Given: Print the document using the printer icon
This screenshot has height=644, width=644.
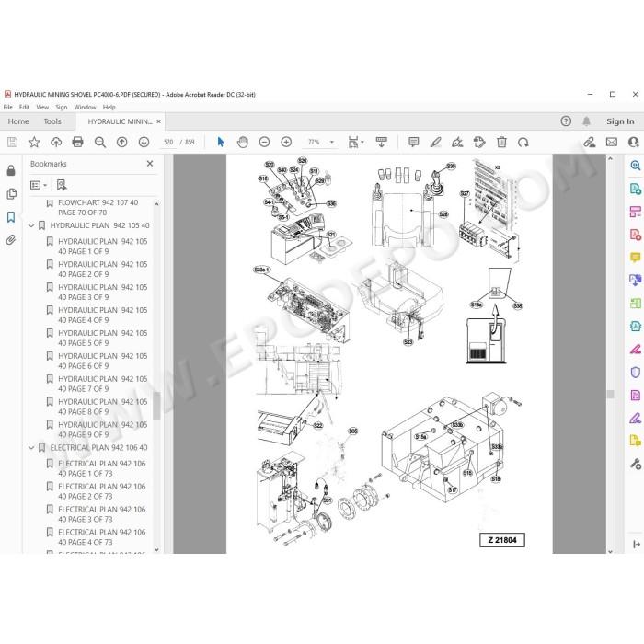Looking at the screenshot, I should (77, 142).
